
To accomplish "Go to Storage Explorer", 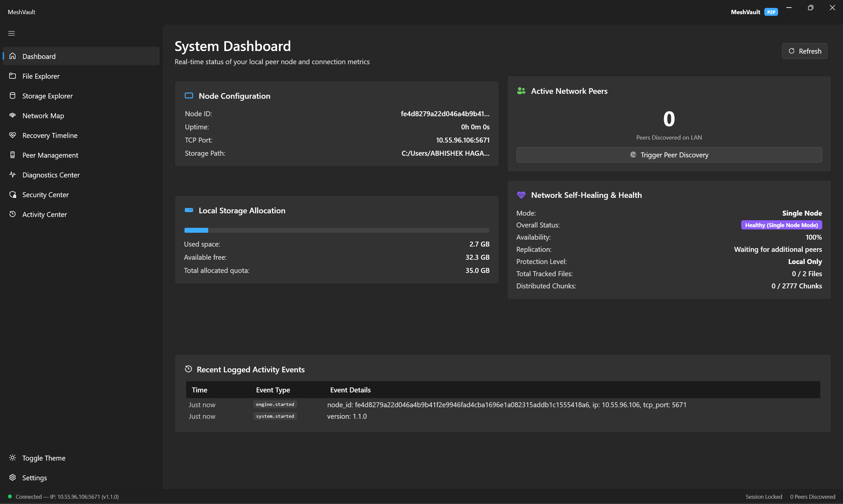I will click(81, 96).
